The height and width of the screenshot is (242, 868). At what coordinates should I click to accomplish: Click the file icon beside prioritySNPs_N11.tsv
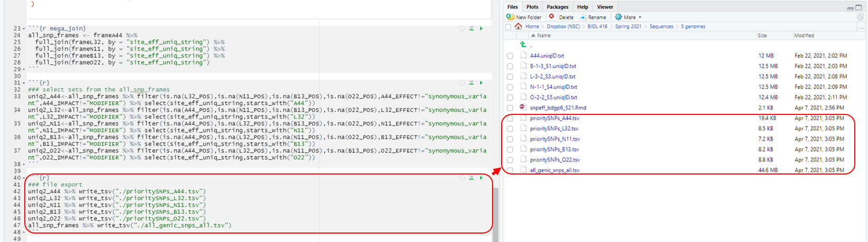[523, 139]
